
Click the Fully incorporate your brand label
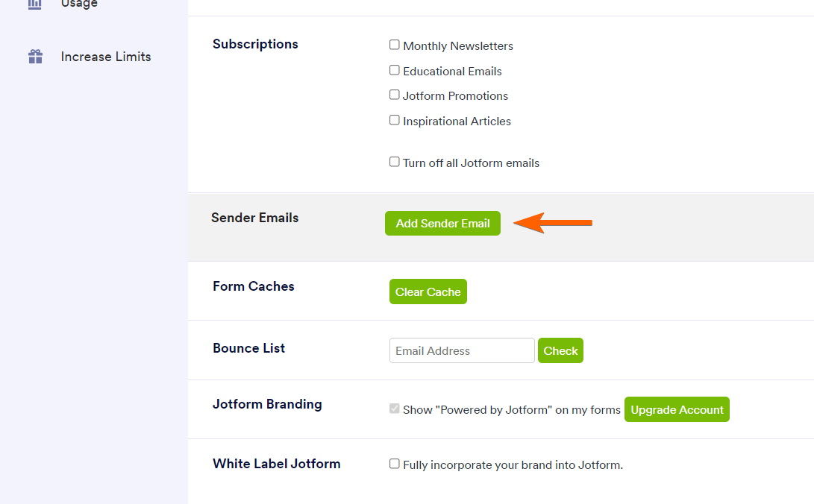(513, 465)
